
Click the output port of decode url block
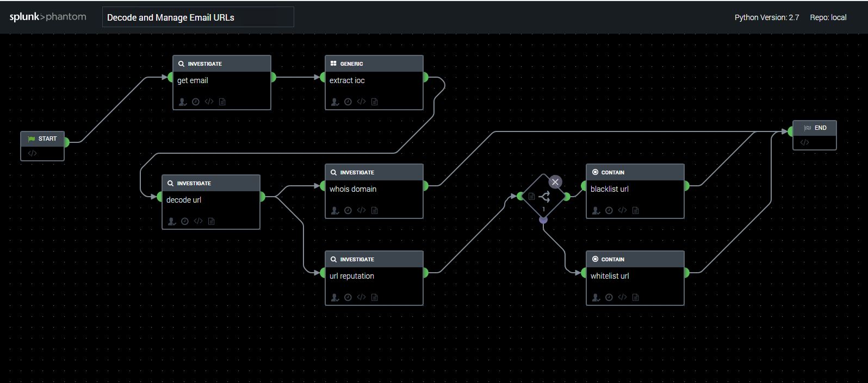pos(262,197)
